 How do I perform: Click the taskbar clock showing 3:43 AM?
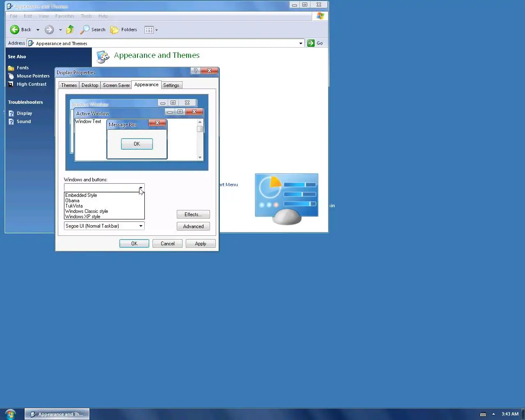coord(510,414)
